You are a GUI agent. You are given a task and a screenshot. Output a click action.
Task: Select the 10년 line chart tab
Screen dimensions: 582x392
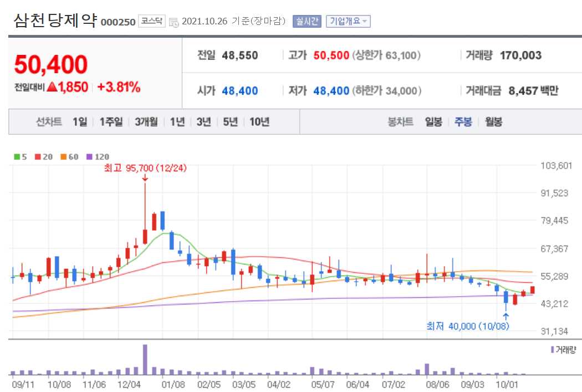point(259,122)
